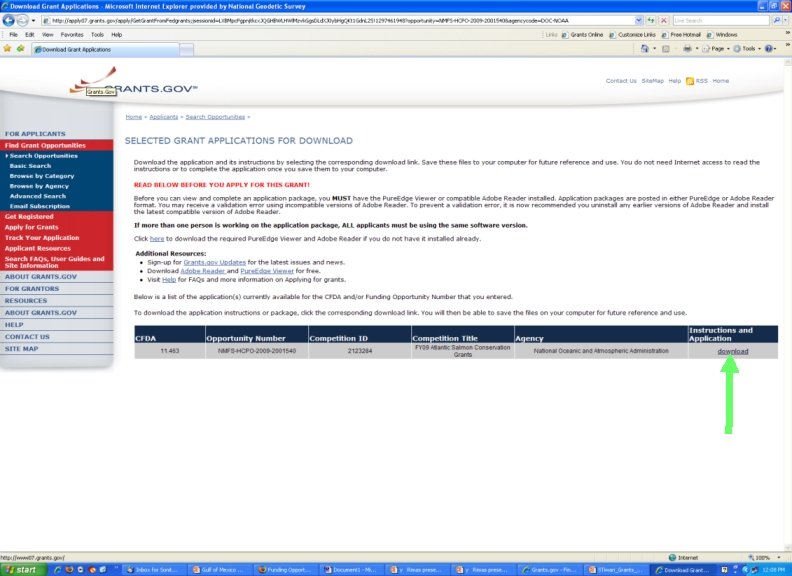
Task: Open Email Subscription in sidebar
Action: pyautogui.click(x=39, y=206)
